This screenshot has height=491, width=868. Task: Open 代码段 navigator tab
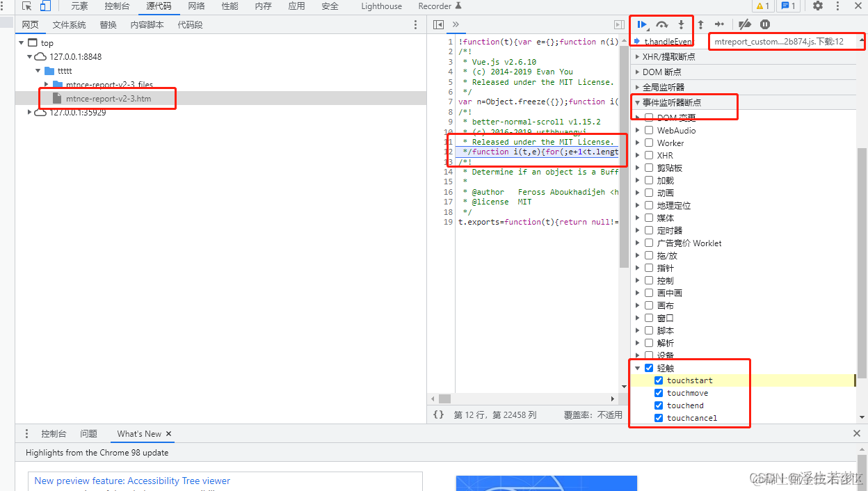pos(191,24)
